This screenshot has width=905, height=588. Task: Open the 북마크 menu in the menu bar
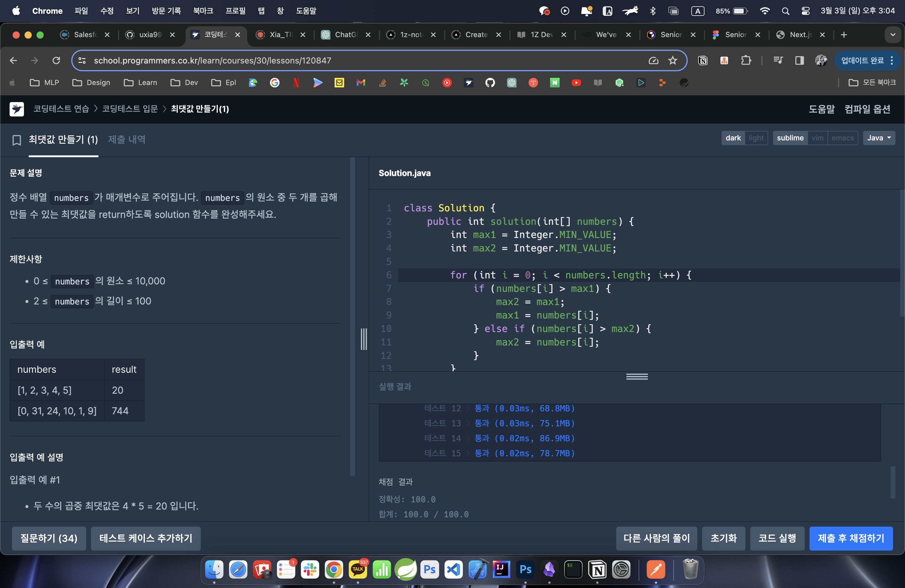coord(203,11)
